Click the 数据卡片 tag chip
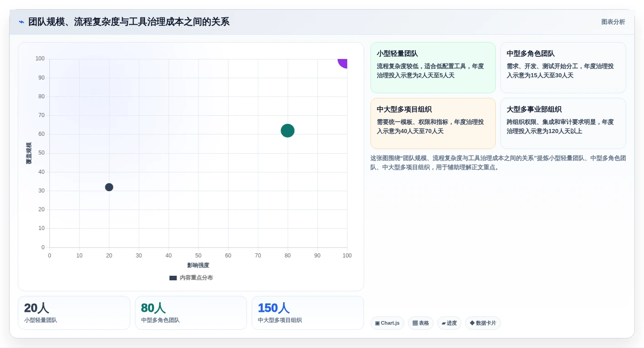 (x=483, y=323)
